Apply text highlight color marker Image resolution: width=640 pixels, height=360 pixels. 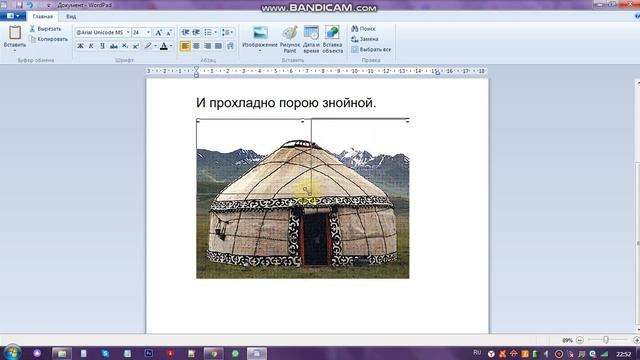[x=148, y=46]
